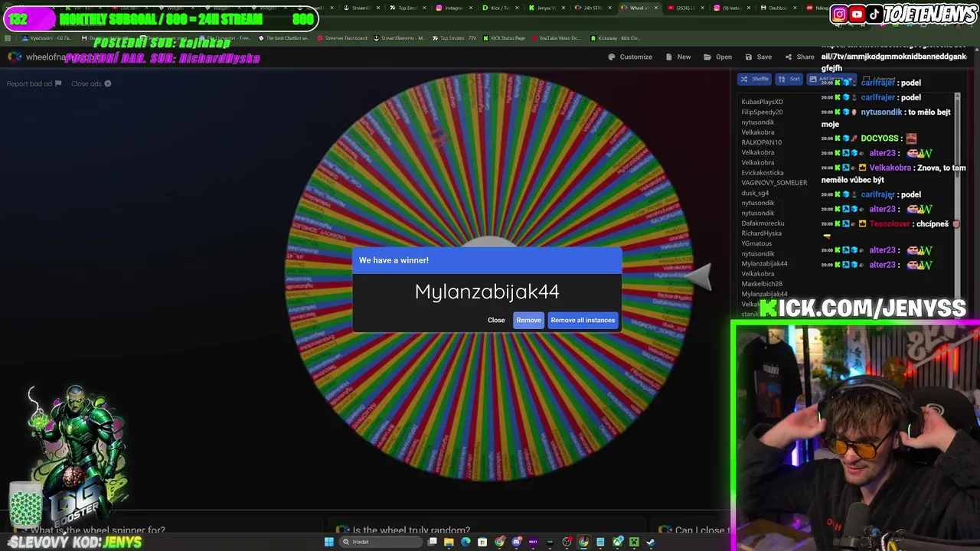Screen dimensions: 980x551
Task: Open the Kick / Tw browser tab
Action: pyautogui.click(x=500, y=8)
